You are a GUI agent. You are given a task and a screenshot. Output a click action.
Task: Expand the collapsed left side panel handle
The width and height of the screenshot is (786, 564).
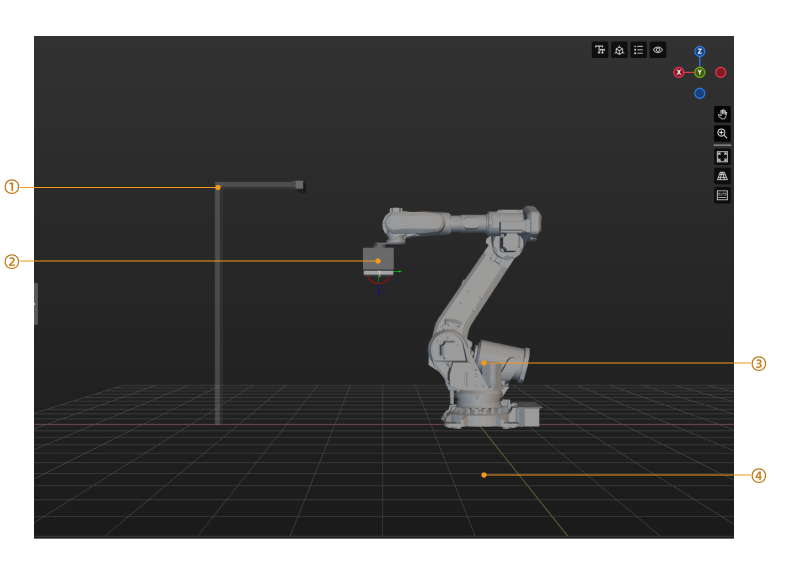(x=36, y=303)
